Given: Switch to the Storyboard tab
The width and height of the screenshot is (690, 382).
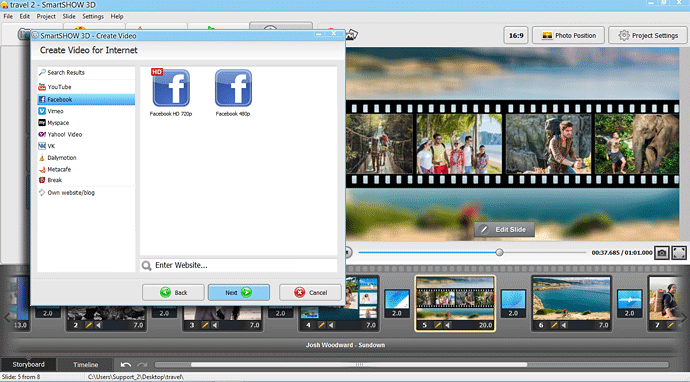Looking at the screenshot, I should (x=29, y=364).
